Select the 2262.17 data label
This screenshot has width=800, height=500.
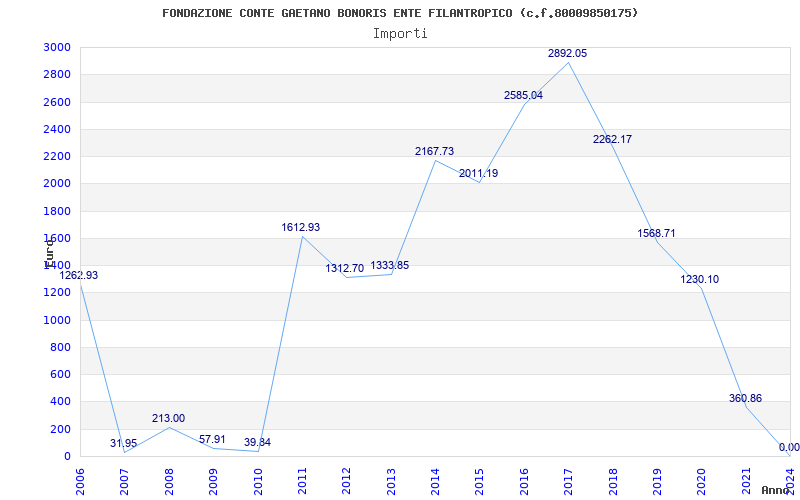pyautogui.click(x=612, y=139)
